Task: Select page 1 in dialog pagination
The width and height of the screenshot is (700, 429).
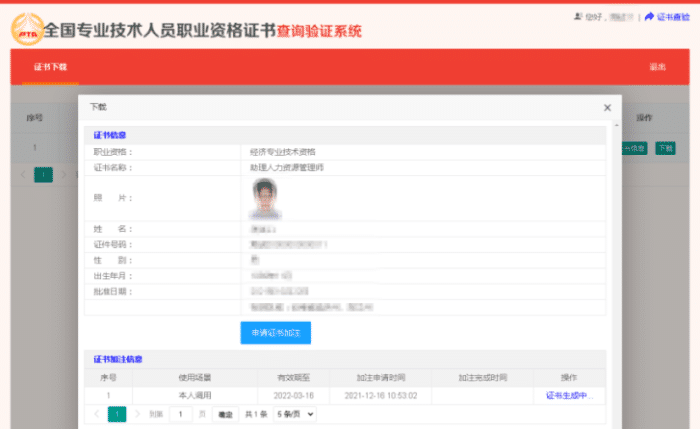Action: pyautogui.click(x=117, y=414)
